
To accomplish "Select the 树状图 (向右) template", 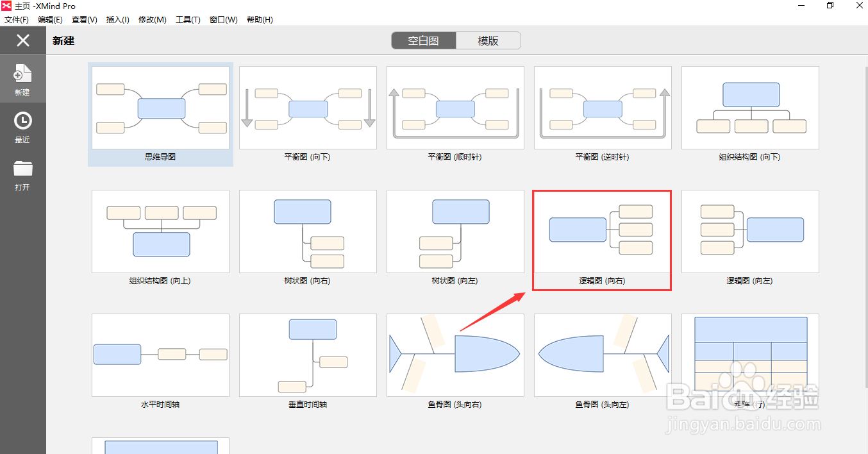I will 308,231.
